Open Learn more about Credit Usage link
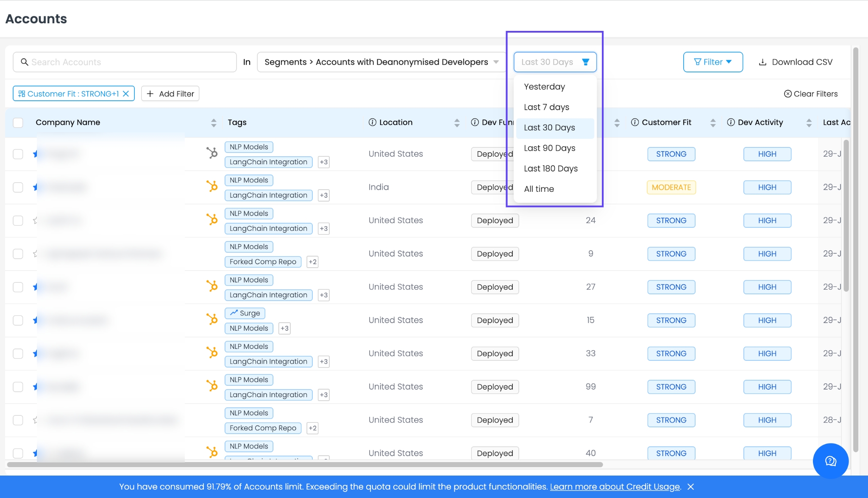The image size is (868, 498). (615, 487)
